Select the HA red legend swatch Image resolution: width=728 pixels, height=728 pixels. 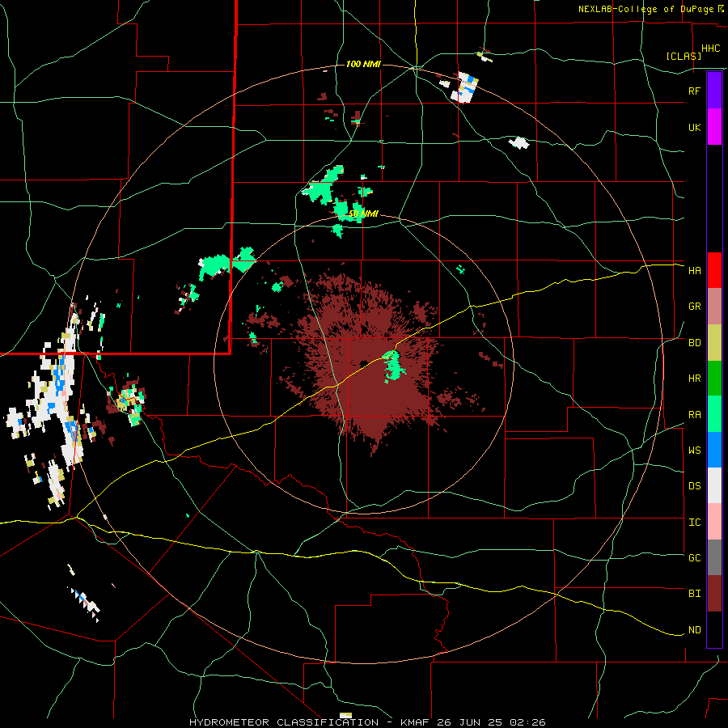(x=714, y=270)
